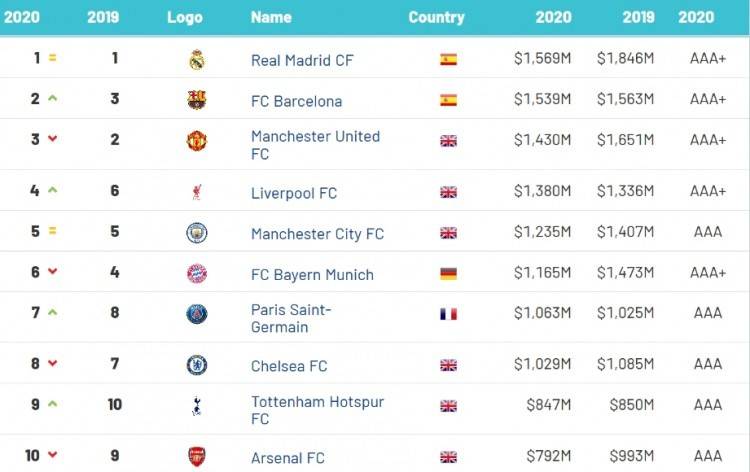Click the FC Barcelona crest logo
Image resolution: width=750 pixels, height=472 pixels.
(x=197, y=100)
